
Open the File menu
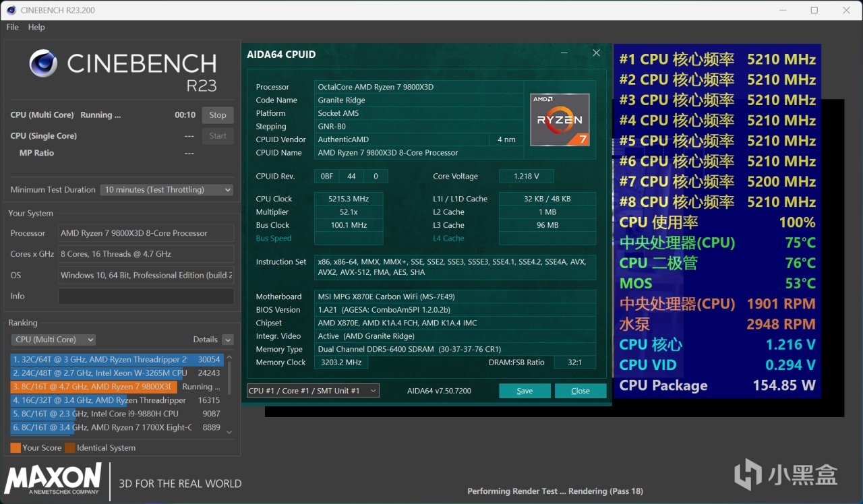click(12, 27)
